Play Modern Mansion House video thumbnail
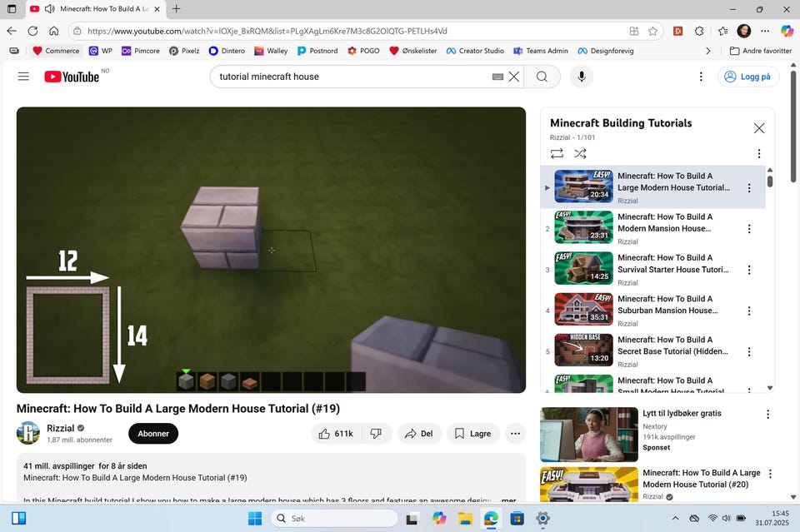The image size is (800, 532). click(583, 227)
